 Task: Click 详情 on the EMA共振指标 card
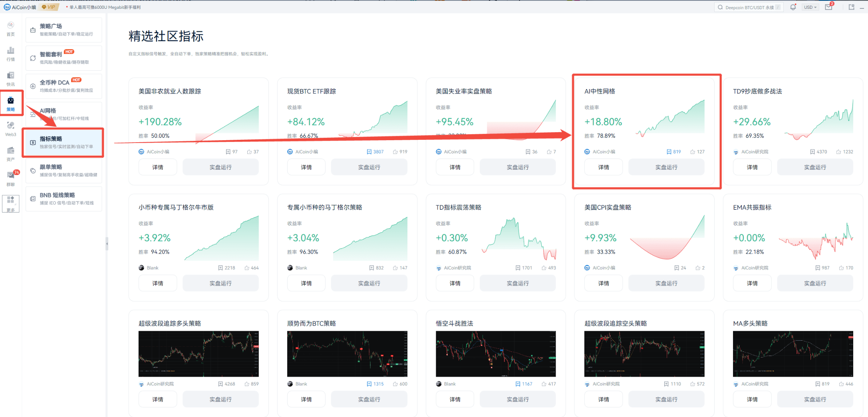[752, 283]
